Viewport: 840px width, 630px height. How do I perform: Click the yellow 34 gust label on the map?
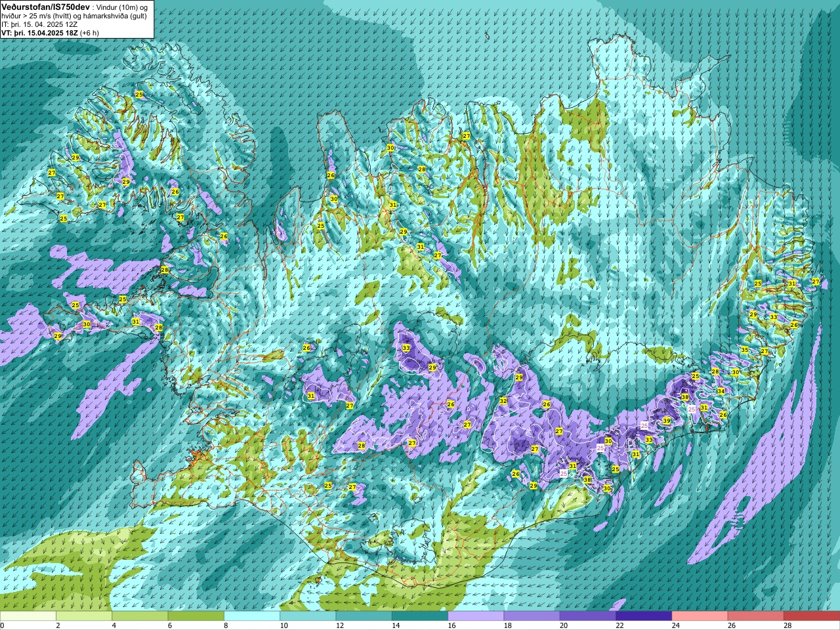tap(721, 391)
